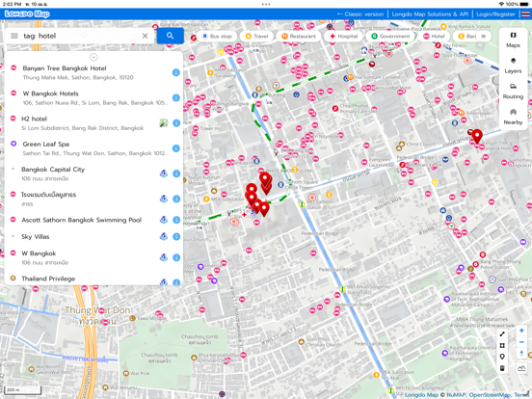Filter map by Hotel category chip

coord(434,36)
